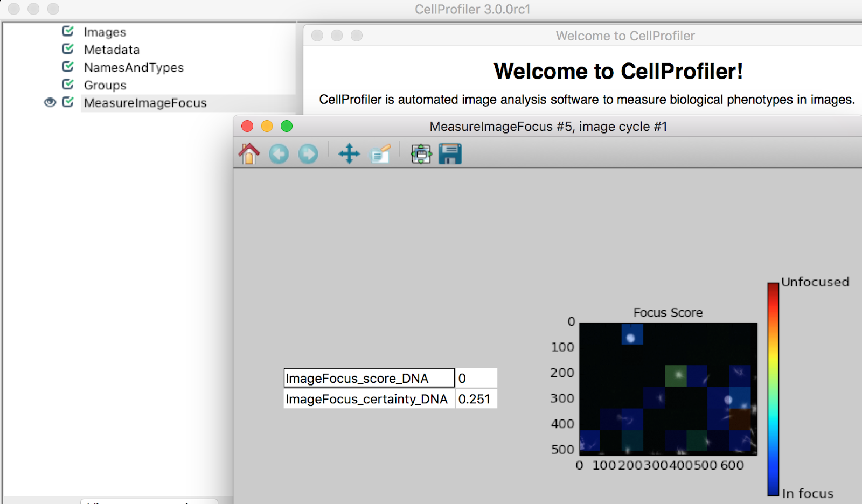Toggle the Images module checkbox
This screenshot has height=504, width=862.
click(68, 31)
